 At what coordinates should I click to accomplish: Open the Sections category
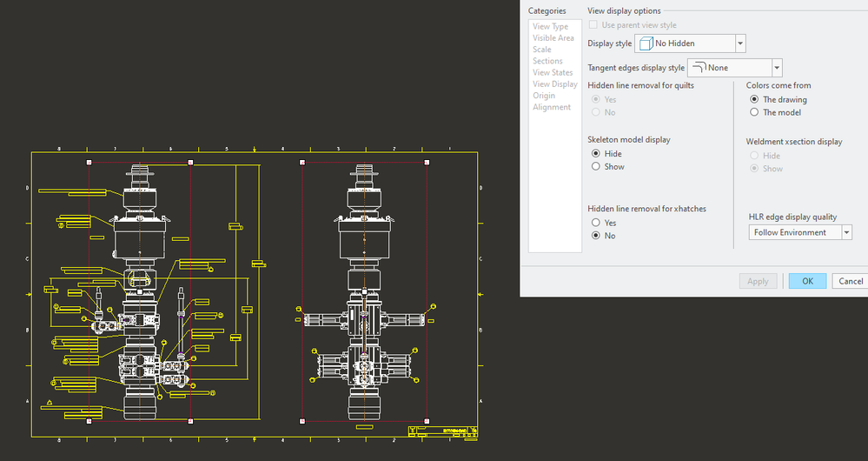tap(547, 61)
